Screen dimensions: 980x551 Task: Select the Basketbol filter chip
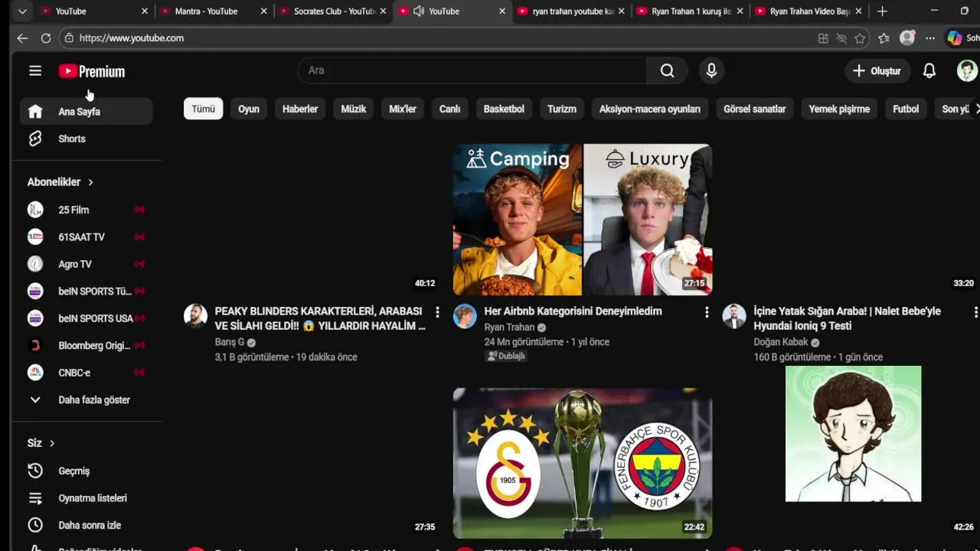(x=504, y=109)
